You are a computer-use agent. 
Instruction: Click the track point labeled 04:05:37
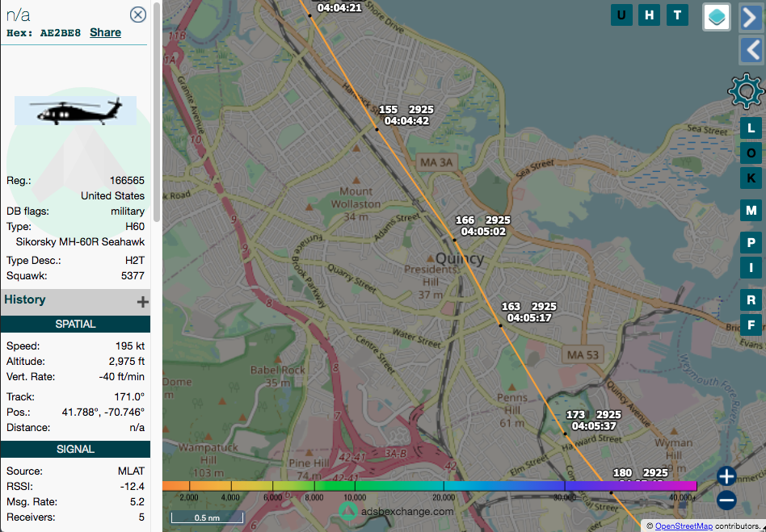pyautogui.click(x=566, y=434)
